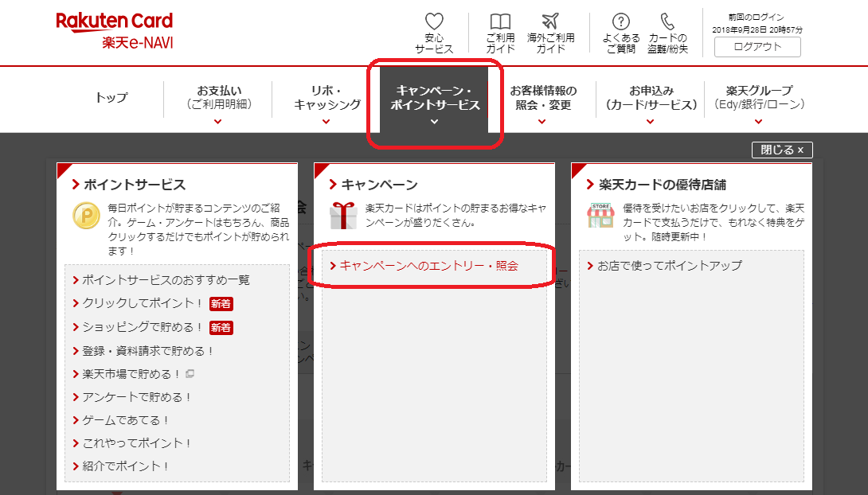Click the gold P coin icon
Image resolution: width=868 pixels, height=495 pixels.
(86, 216)
